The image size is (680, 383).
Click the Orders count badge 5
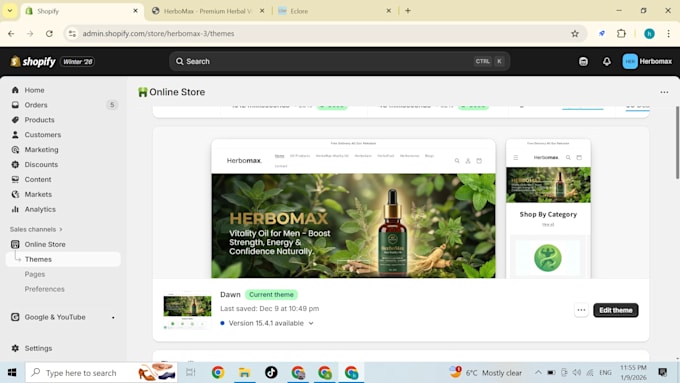pyautogui.click(x=112, y=105)
